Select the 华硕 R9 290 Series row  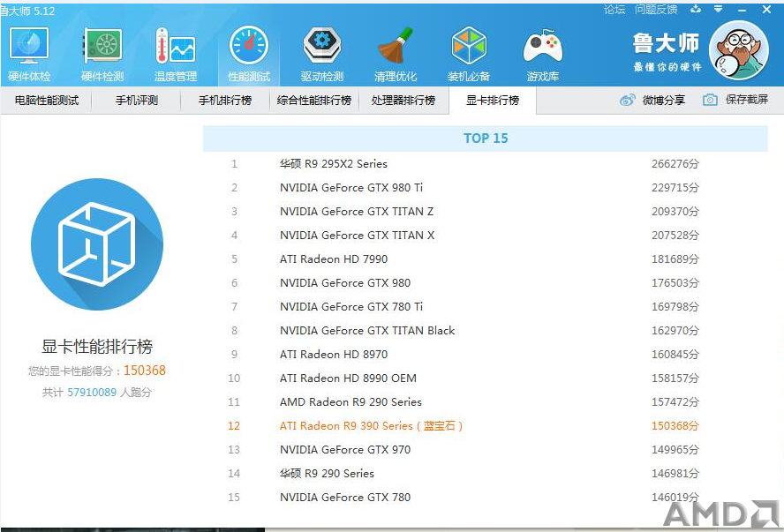(x=486, y=474)
